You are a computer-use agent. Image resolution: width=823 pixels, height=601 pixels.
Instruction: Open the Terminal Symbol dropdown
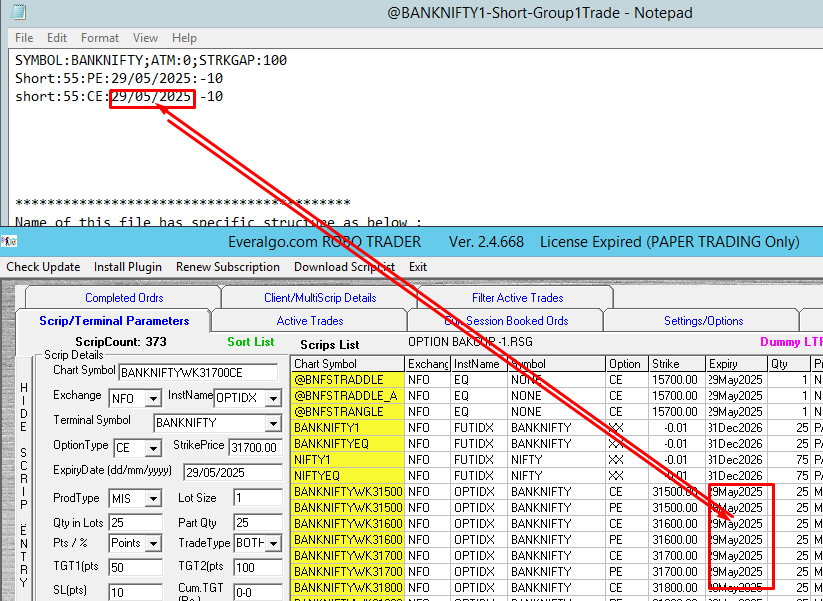274,423
